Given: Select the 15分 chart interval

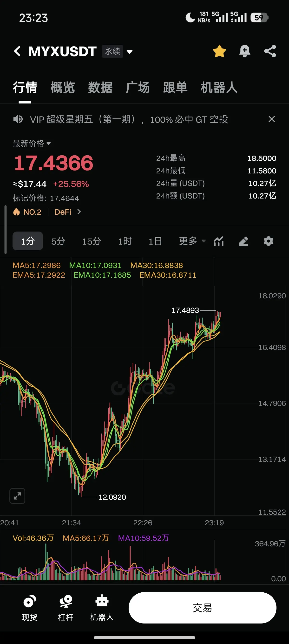Looking at the screenshot, I should pos(92,241).
